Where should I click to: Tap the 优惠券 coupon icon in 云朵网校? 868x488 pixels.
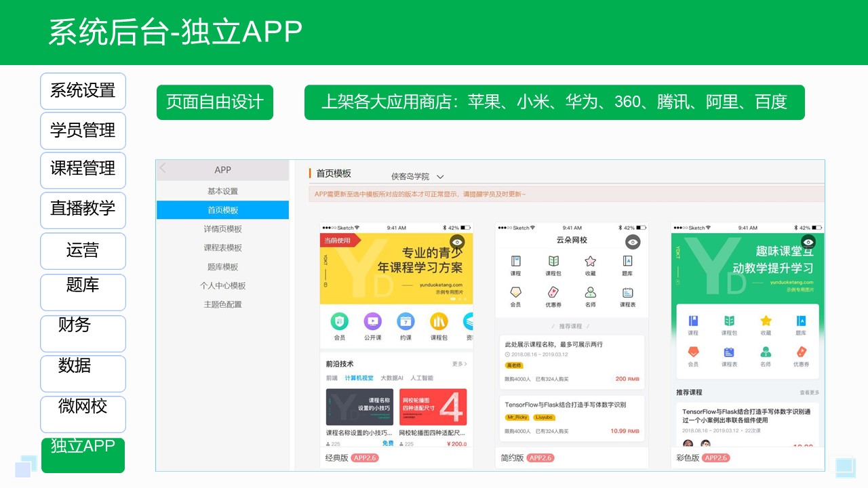(553, 292)
